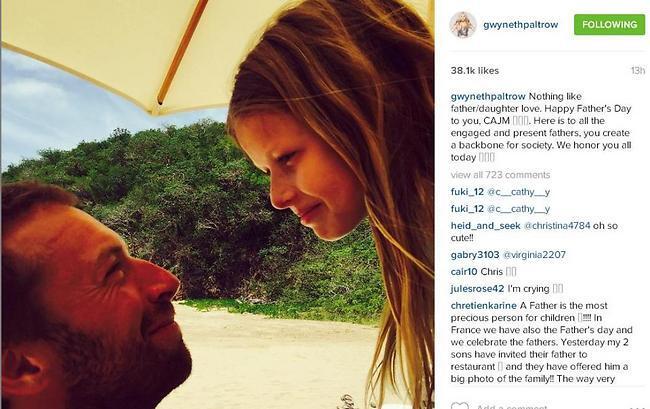This screenshot has width=650, height=409.
Task: Click the @c__cathy__y mention in the first comment
Action: point(519,192)
